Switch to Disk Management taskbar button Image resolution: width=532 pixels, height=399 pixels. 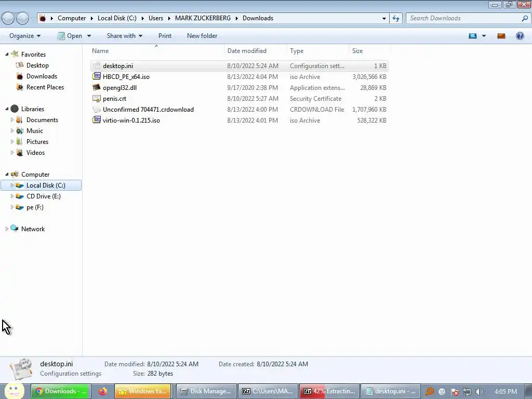(207, 391)
